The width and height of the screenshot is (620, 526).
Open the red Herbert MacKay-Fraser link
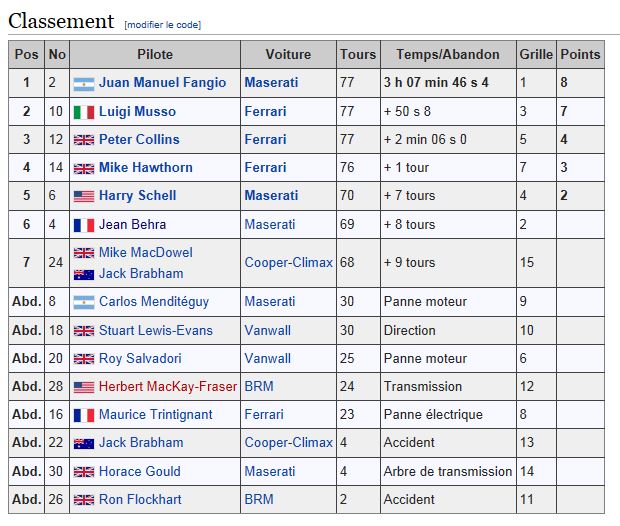(168, 386)
